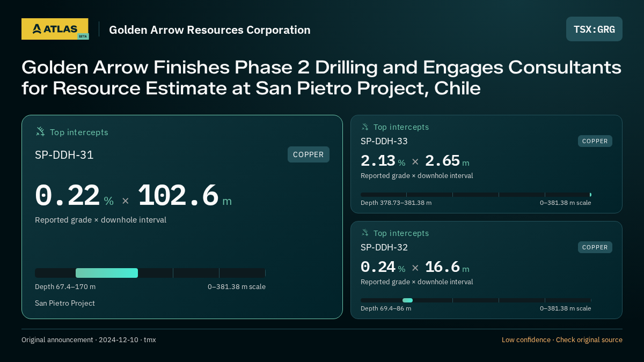Click the drill icon in SP-DDH-32 card

point(365,233)
